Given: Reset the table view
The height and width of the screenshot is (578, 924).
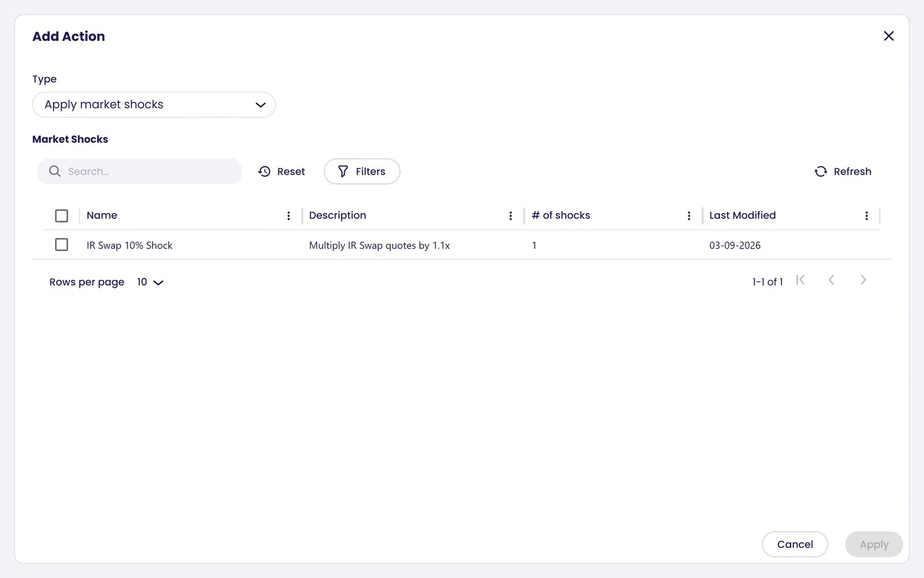Looking at the screenshot, I should point(281,172).
